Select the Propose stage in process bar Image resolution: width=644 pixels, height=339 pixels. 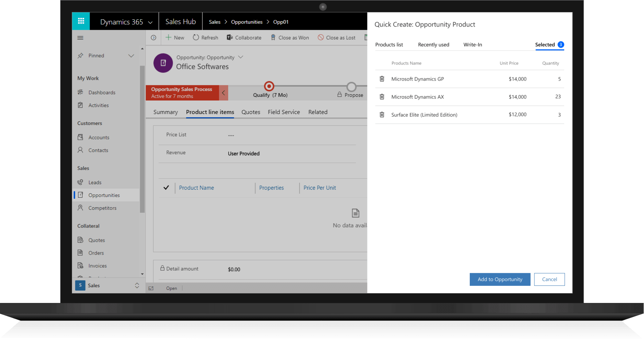(351, 87)
